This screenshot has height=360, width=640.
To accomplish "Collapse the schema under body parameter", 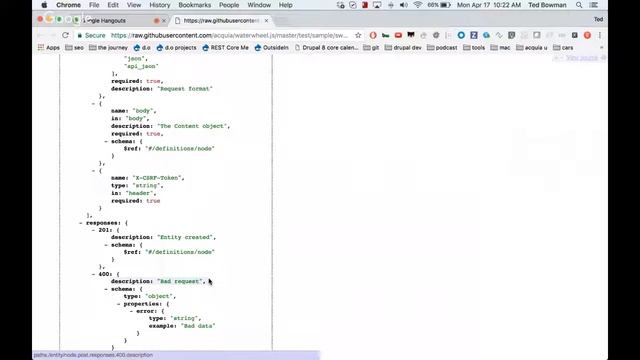I will point(106,141).
